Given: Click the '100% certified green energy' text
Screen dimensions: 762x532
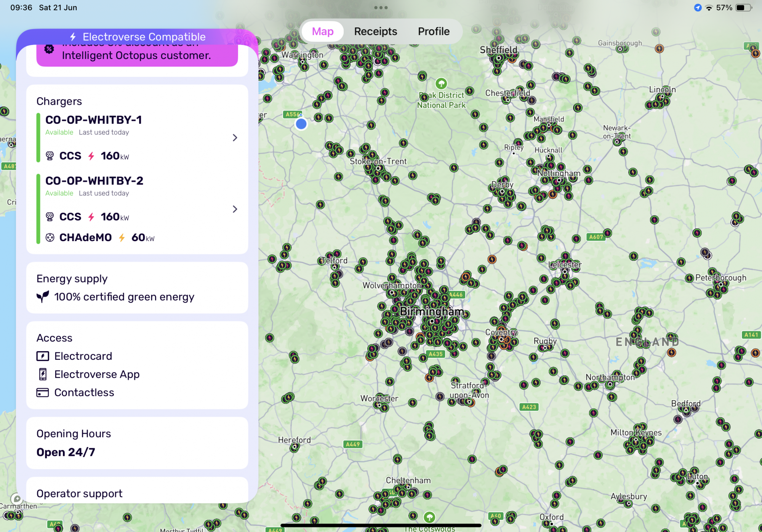Looking at the screenshot, I should [124, 297].
